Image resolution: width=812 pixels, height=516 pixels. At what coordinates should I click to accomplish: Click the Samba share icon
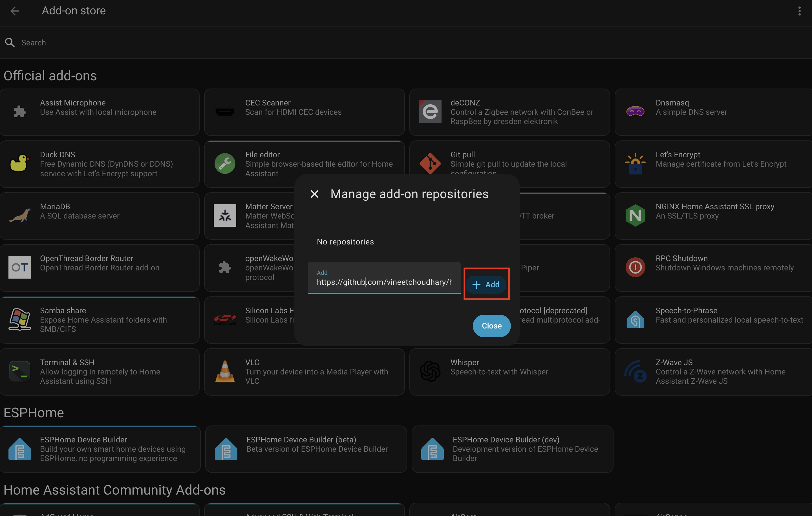pos(19,319)
